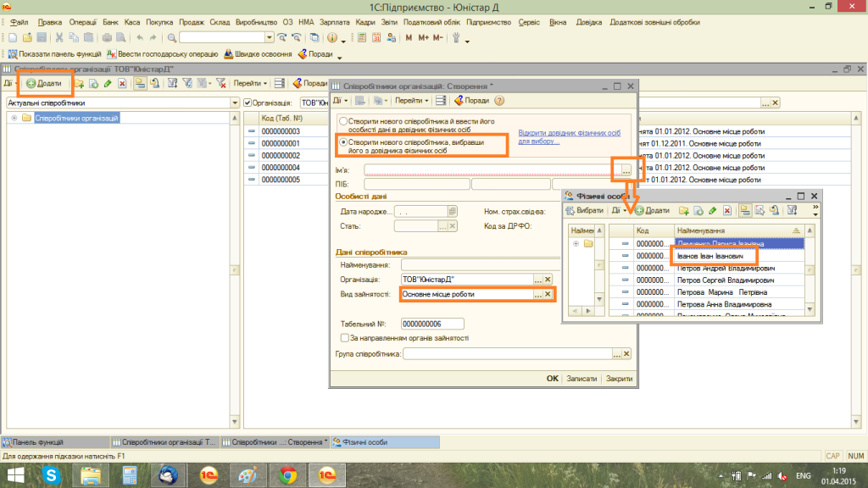Click the M+ memory add icon
Viewport: 868px width, 488px height.
point(424,37)
